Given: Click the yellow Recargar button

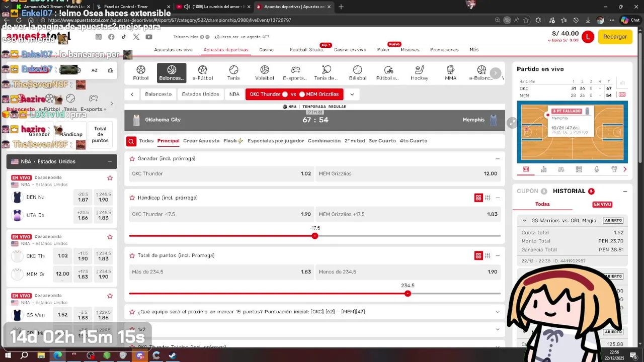Looking at the screenshot, I should [x=615, y=37].
